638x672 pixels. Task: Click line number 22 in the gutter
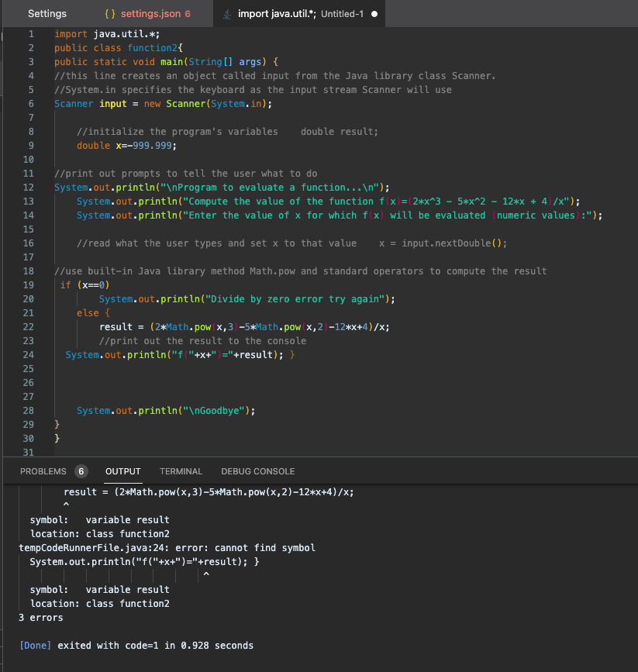click(28, 326)
